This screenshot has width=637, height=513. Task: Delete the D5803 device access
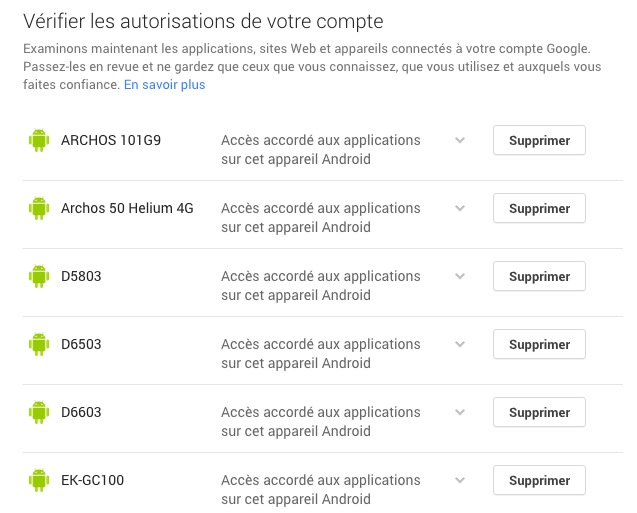point(539,277)
